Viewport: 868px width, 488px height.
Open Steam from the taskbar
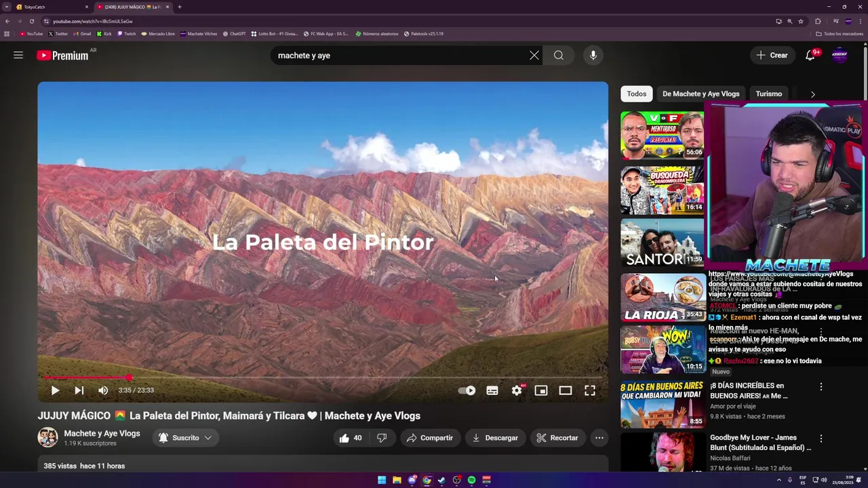[x=441, y=480]
